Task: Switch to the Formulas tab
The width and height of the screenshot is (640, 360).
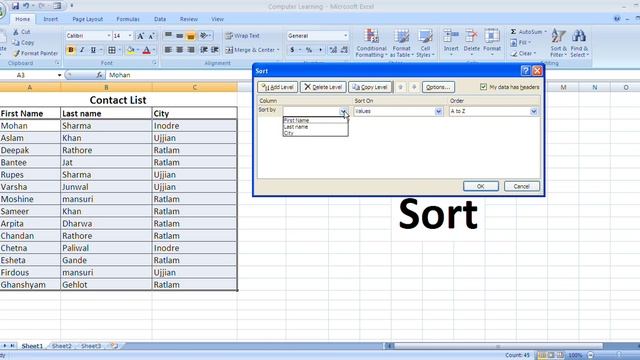Action: (x=128, y=19)
